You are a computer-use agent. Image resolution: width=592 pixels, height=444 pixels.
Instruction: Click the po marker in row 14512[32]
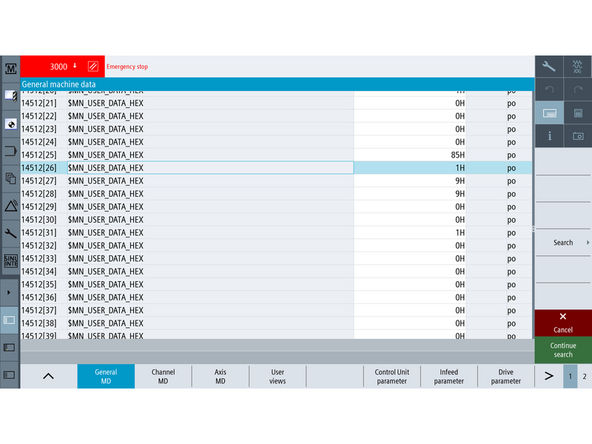(x=511, y=246)
